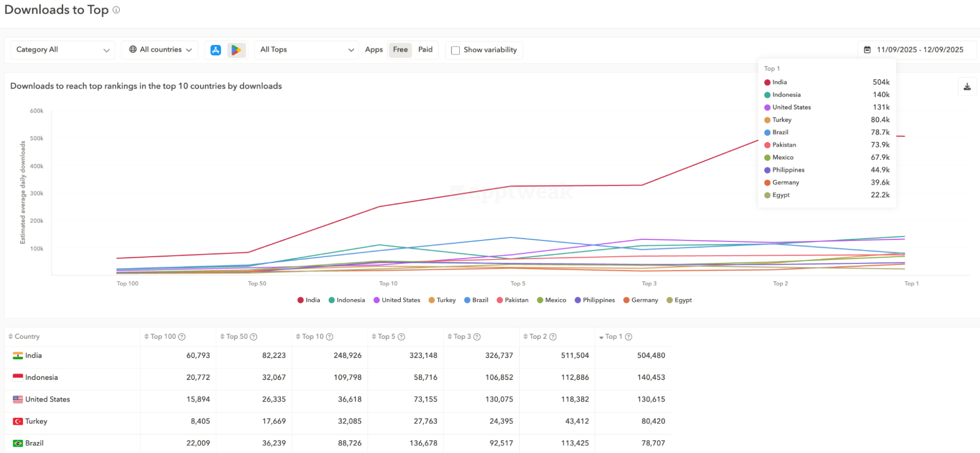The image size is (980, 453).
Task: Click the help icon next to Top 100
Action: click(x=182, y=337)
